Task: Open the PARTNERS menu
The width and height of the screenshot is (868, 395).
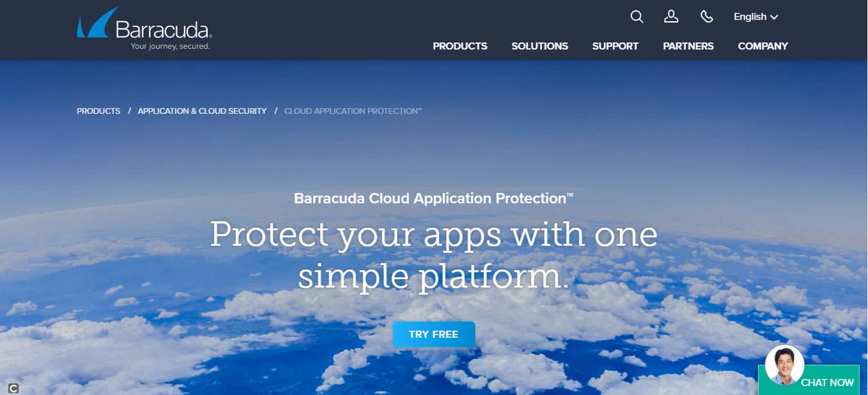Action: tap(688, 46)
